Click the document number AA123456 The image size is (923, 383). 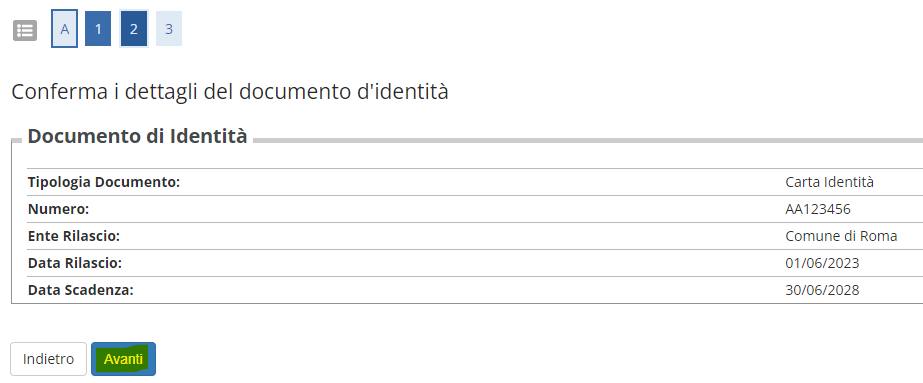(818, 209)
